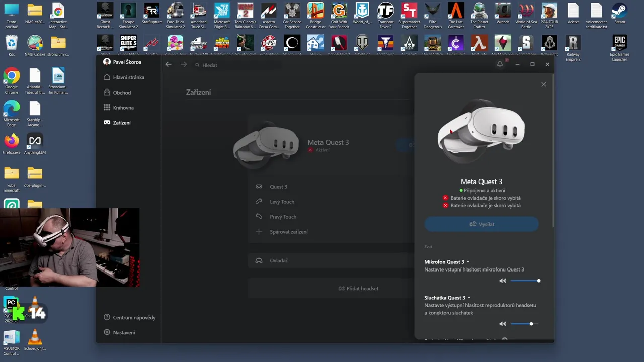The width and height of the screenshot is (644, 362).
Task: Click the Hledat search field
Action: (236, 65)
